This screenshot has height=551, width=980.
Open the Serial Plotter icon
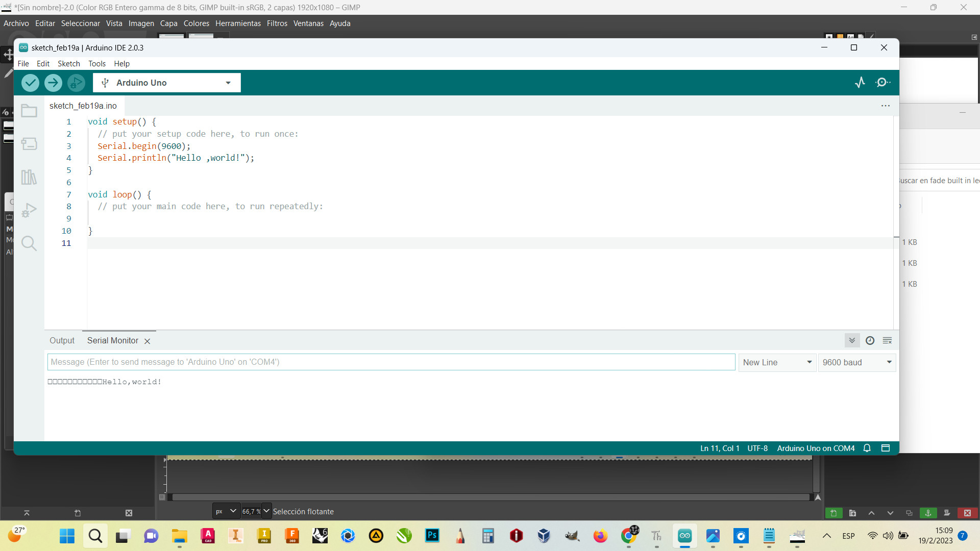tap(860, 83)
